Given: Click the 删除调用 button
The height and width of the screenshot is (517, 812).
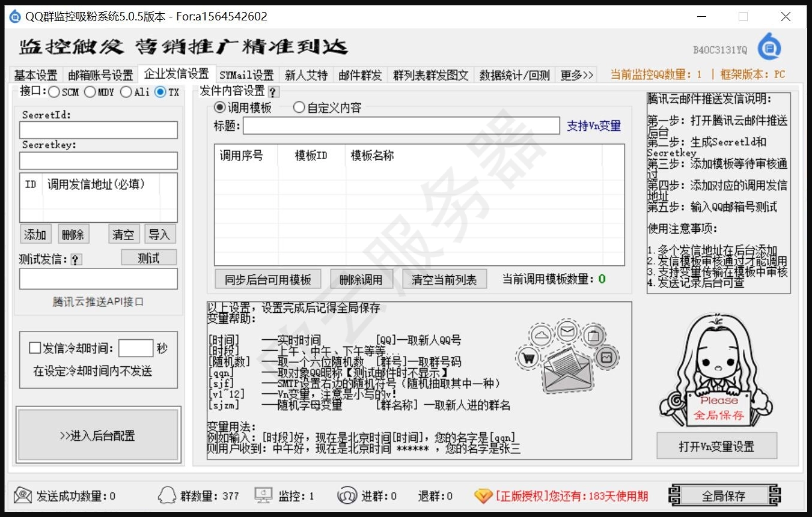Looking at the screenshot, I should pos(361,279).
